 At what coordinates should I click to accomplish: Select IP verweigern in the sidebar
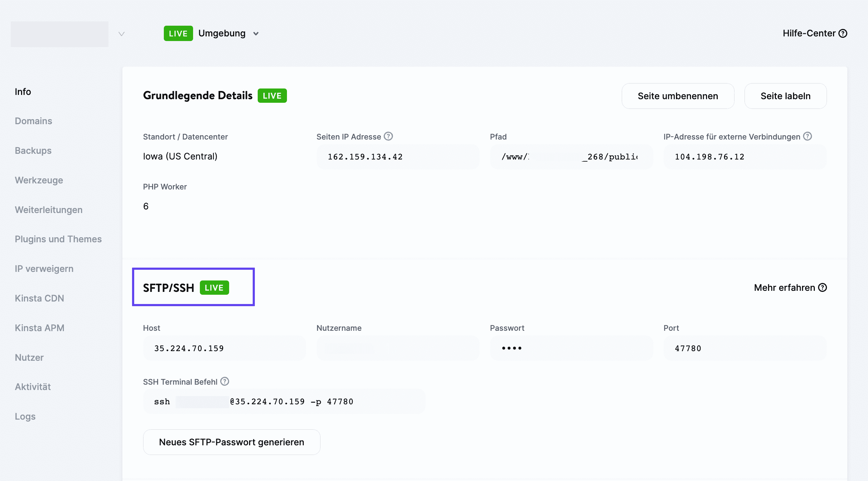pos(44,269)
